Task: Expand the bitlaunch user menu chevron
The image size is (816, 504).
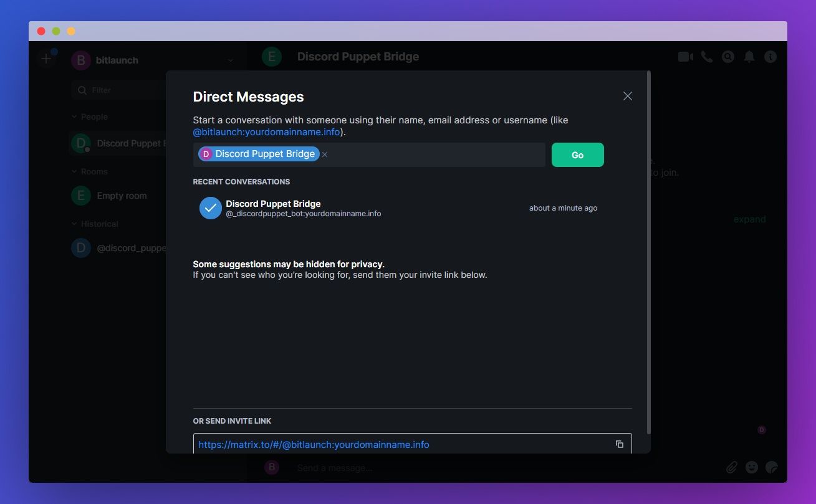Action: tap(231, 60)
